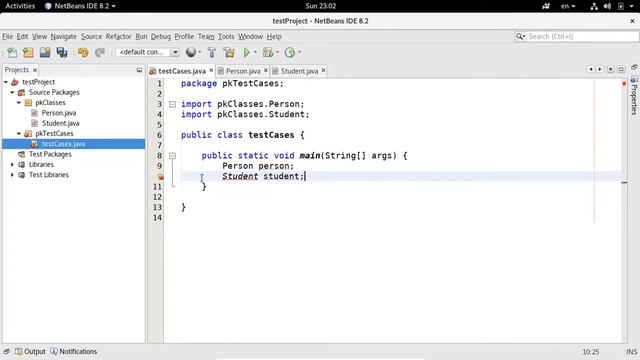Image resolution: width=640 pixels, height=360 pixels.
Task: Collapse the testProject tree node
Action: 6,82
